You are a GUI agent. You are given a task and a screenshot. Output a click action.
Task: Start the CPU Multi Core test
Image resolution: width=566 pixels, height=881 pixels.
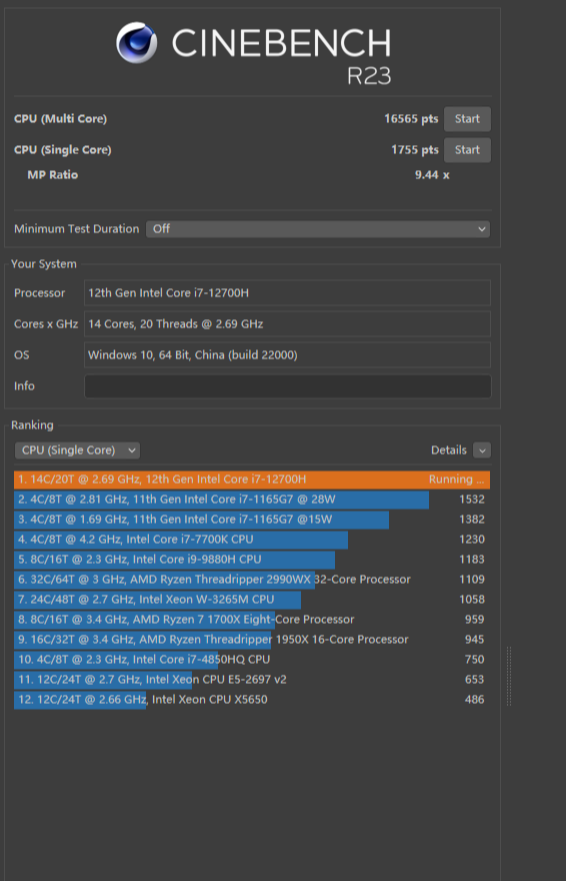click(467, 119)
